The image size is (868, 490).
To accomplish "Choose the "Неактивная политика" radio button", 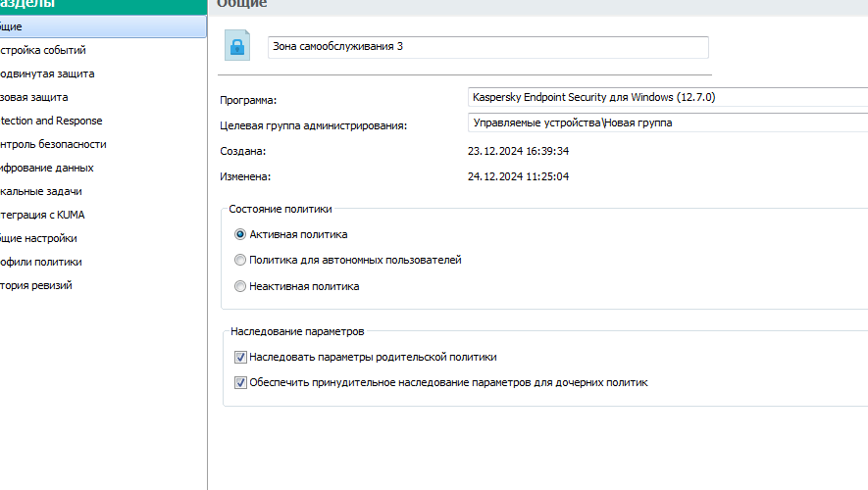I will tap(240, 286).
